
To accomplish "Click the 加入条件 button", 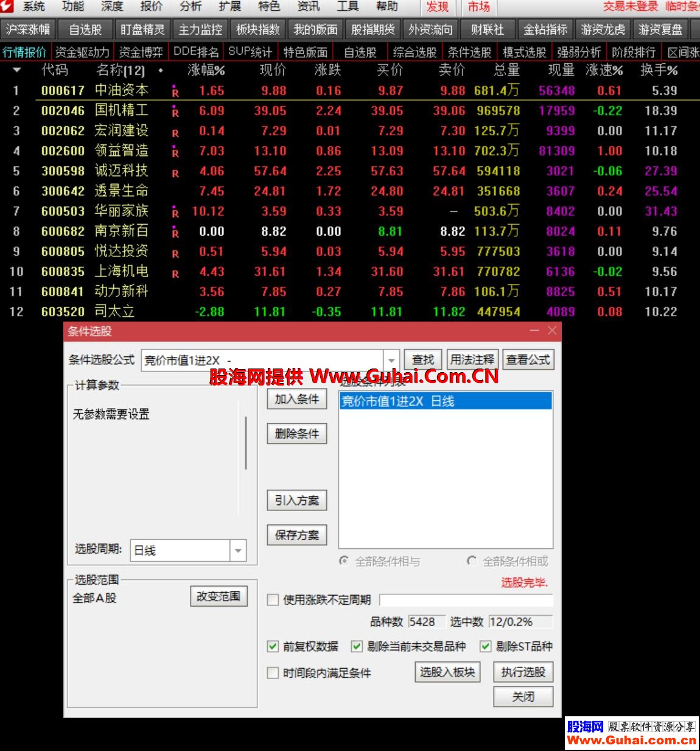I will (x=297, y=400).
